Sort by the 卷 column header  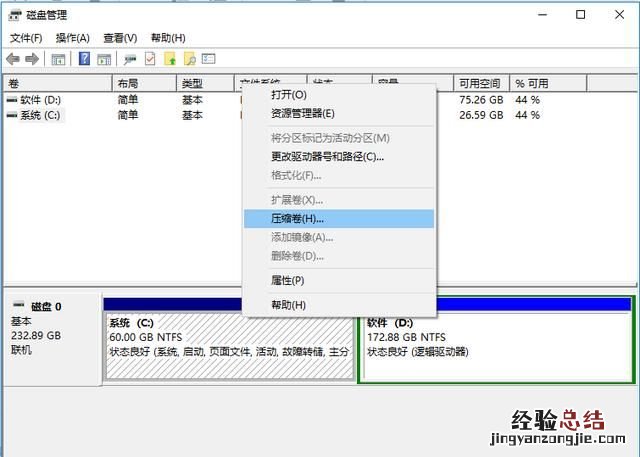pos(58,84)
